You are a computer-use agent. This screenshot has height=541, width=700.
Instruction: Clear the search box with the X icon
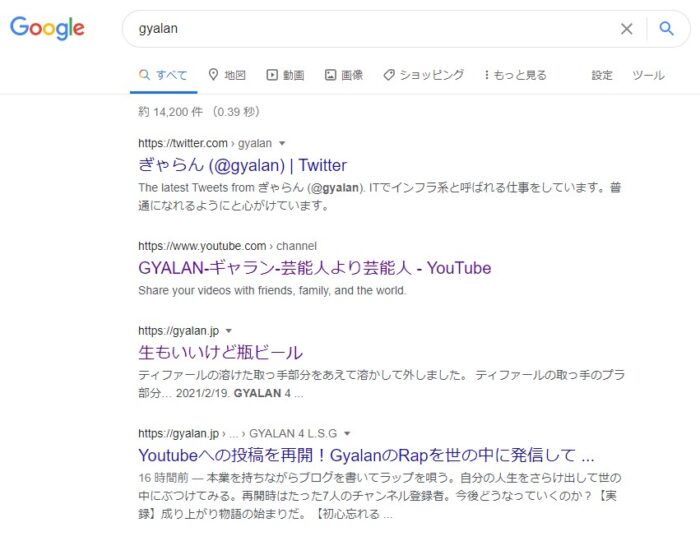click(x=626, y=29)
